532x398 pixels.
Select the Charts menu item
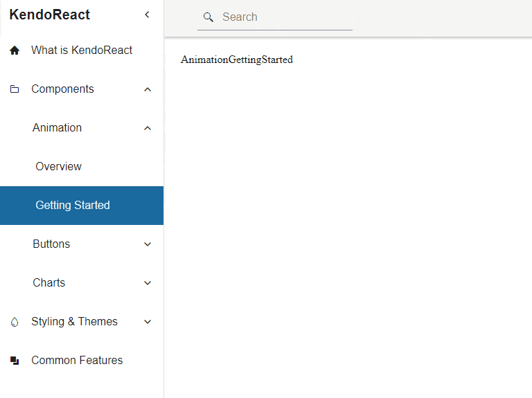tap(82, 282)
